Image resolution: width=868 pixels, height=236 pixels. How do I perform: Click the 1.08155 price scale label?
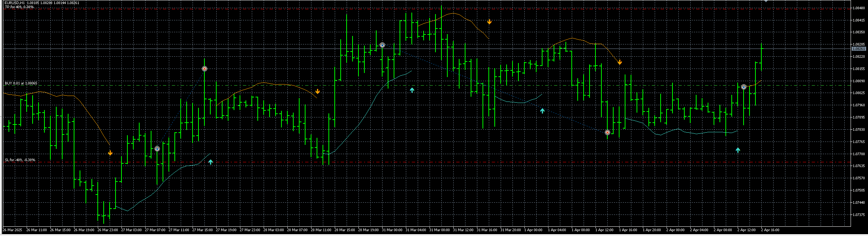859,69
